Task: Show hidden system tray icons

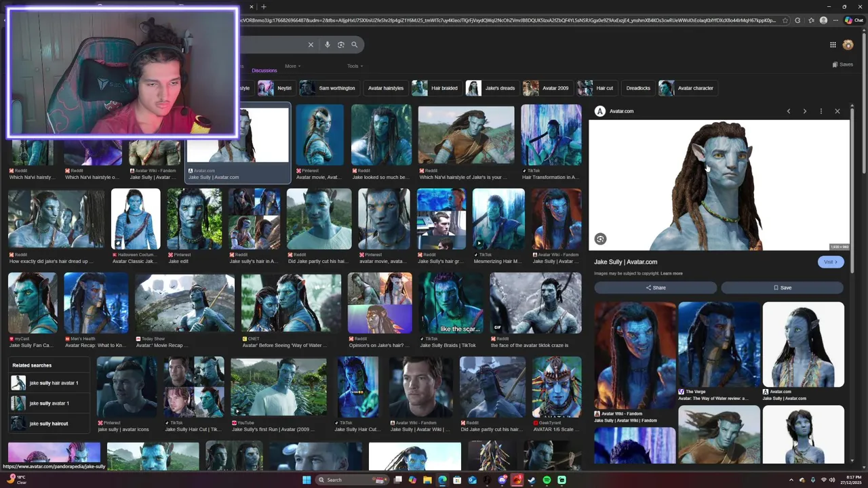Action: [791, 480]
